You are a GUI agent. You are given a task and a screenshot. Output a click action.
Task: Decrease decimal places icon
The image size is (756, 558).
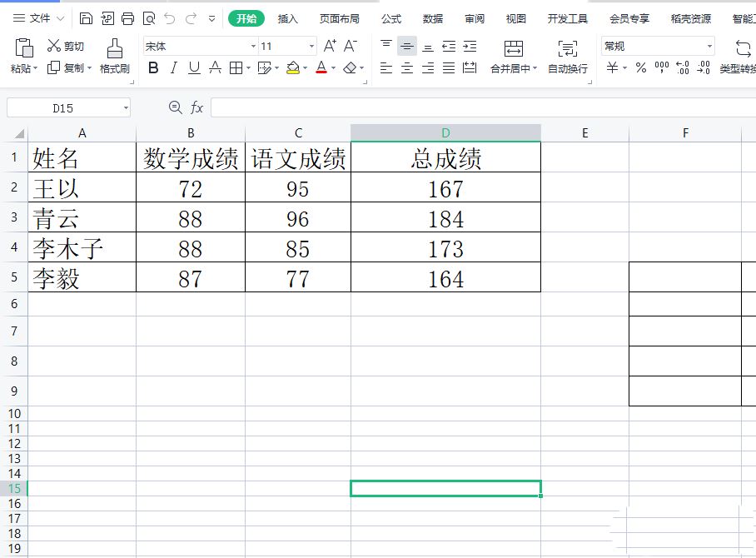[x=704, y=67]
